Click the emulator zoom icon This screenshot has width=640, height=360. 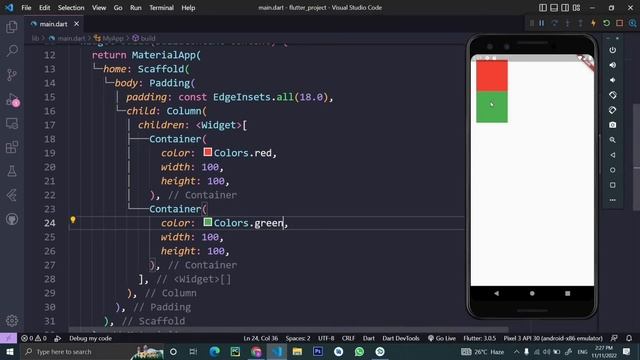(613, 140)
